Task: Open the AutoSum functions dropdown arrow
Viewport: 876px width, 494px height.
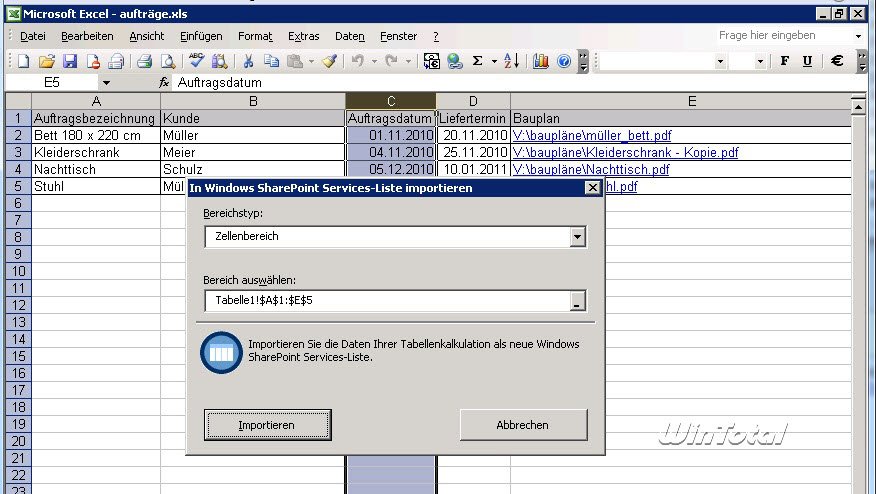Action: pos(494,61)
